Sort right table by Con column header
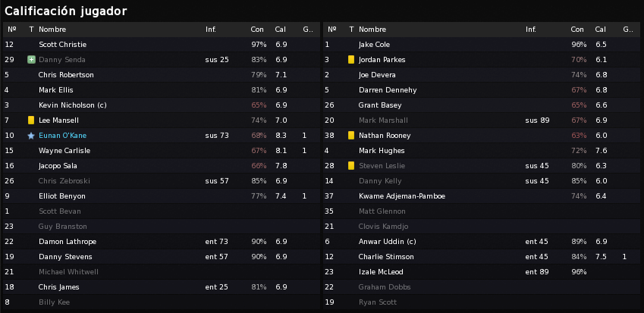 pos(577,30)
